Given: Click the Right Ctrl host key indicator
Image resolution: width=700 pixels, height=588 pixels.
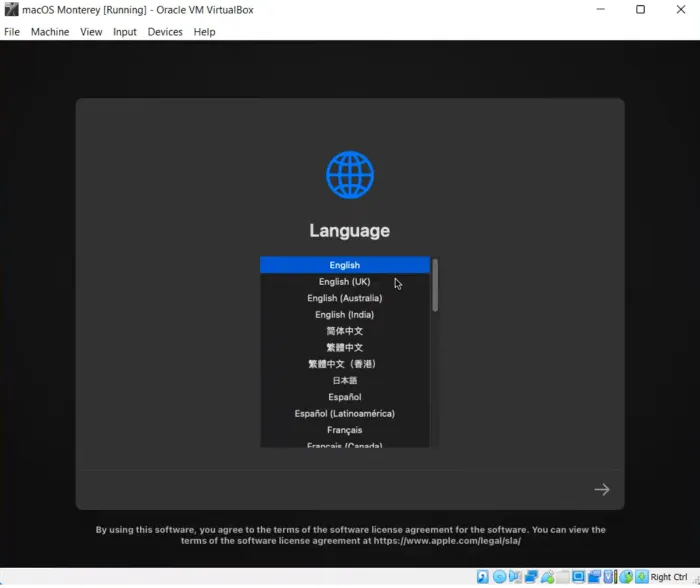Looking at the screenshot, I should click(668, 577).
